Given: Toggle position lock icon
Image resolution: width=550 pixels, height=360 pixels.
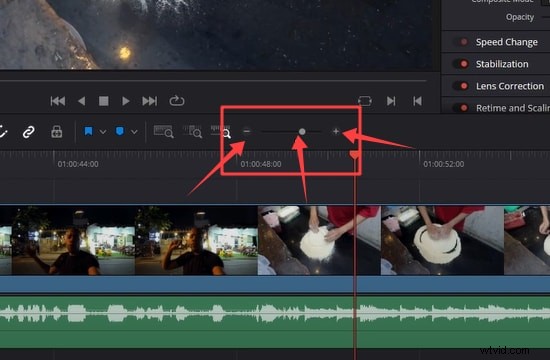Looking at the screenshot, I should 56,132.
